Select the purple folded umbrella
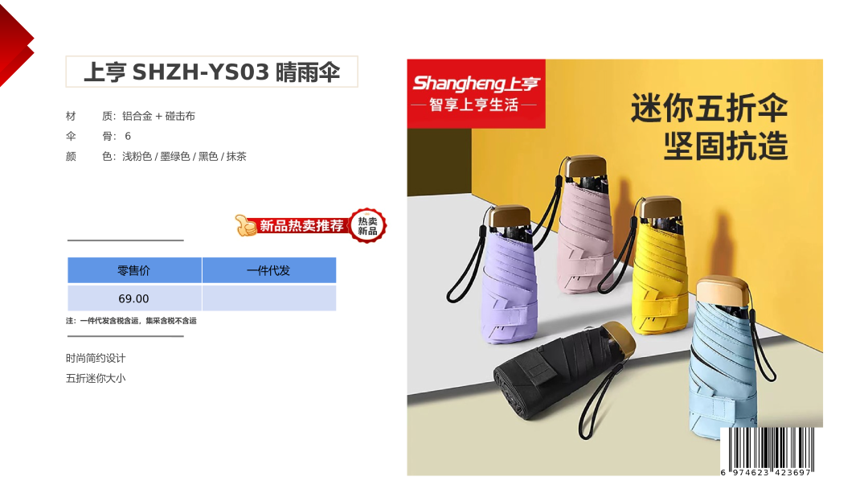The image size is (868, 489). pos(505,274)
